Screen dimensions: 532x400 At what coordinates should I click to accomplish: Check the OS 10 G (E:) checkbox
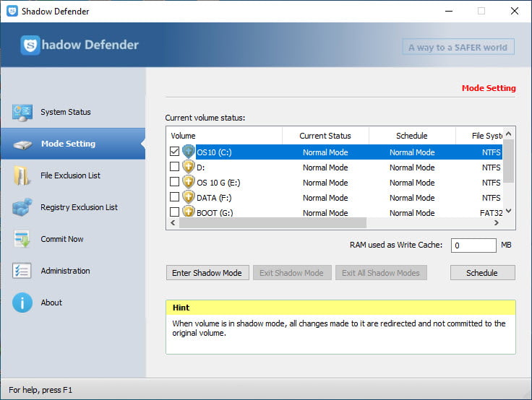click(174, 182)
